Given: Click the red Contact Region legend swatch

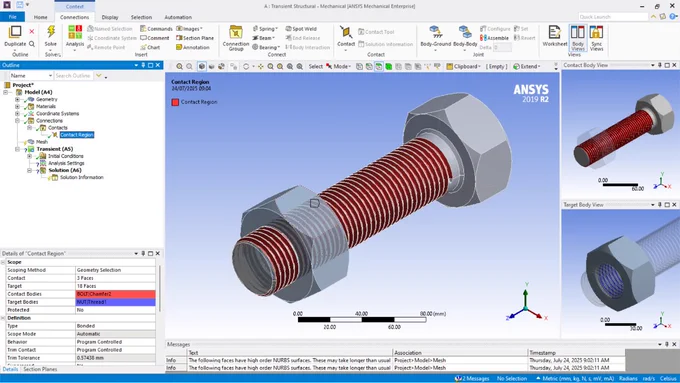Looking at the screenshot, I should click(175, 102).
